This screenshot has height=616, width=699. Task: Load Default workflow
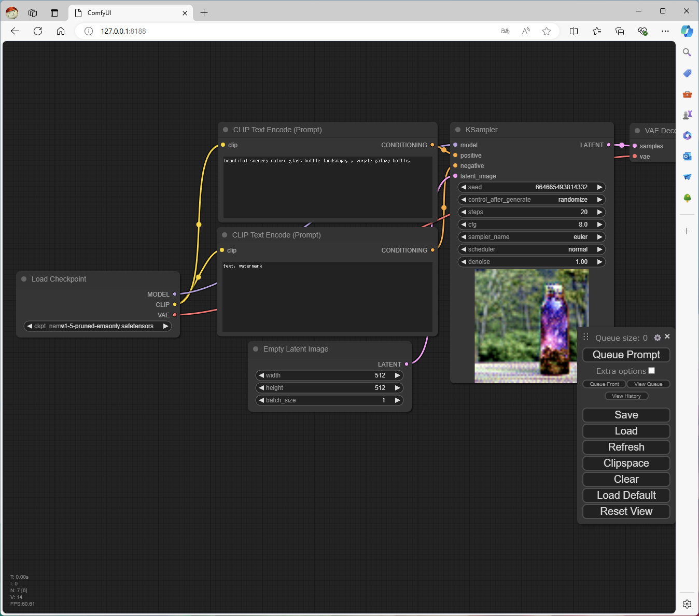click(626, 495)
